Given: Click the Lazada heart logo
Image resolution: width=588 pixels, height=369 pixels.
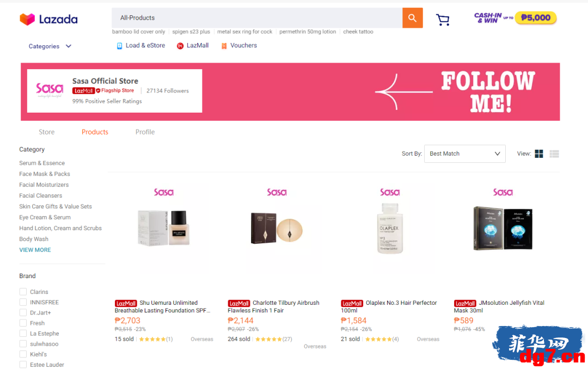Looking at the screenshot, I should coord(27,19).
